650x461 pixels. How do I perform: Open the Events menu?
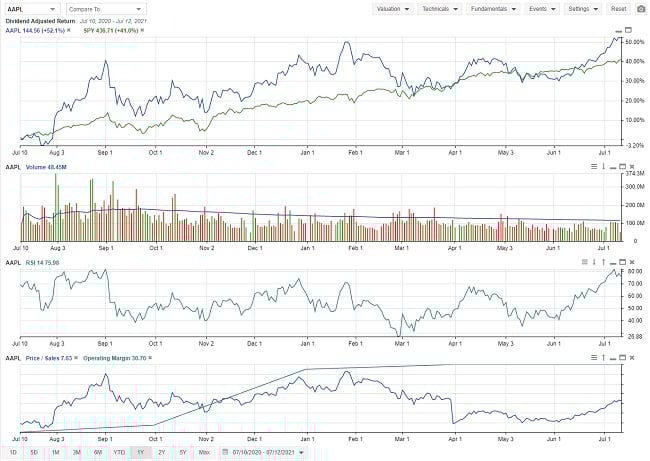pos(542,9)
